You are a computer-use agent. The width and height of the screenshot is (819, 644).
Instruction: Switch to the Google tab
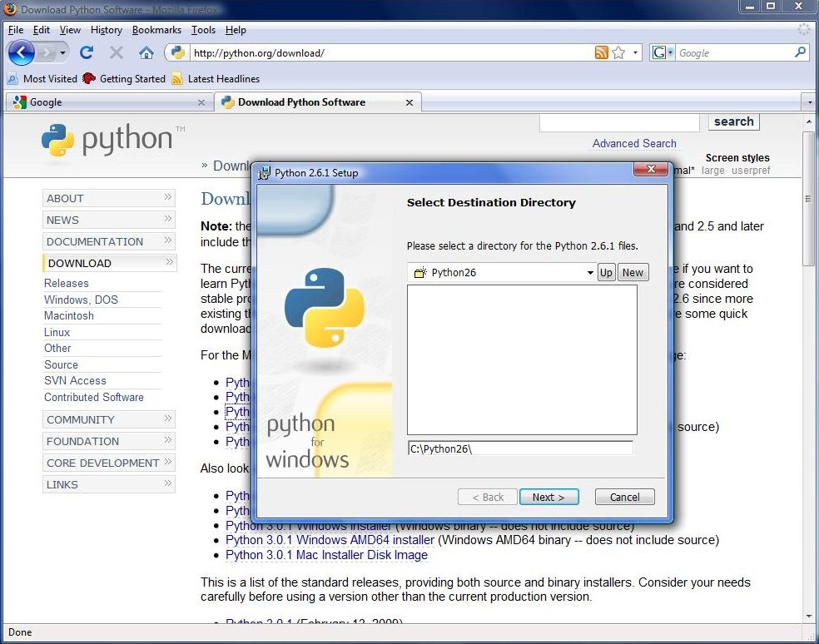click(x=109, y=102)
